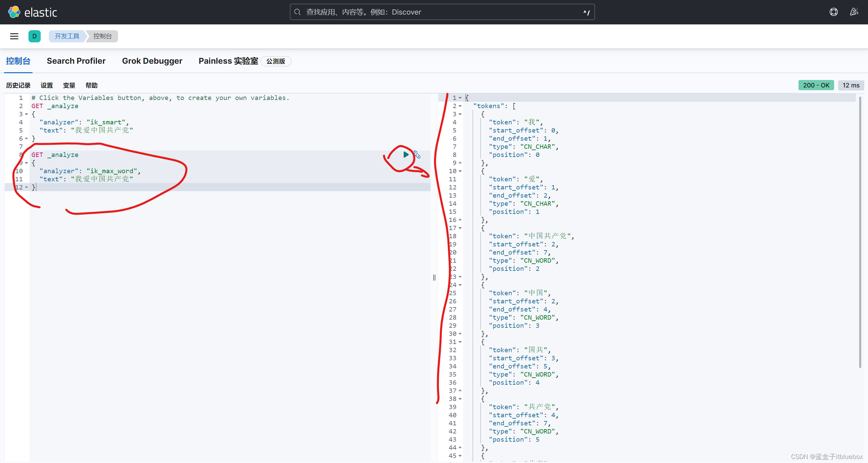
Task: Open 历史记录 history link
Action: coord(18,85)
